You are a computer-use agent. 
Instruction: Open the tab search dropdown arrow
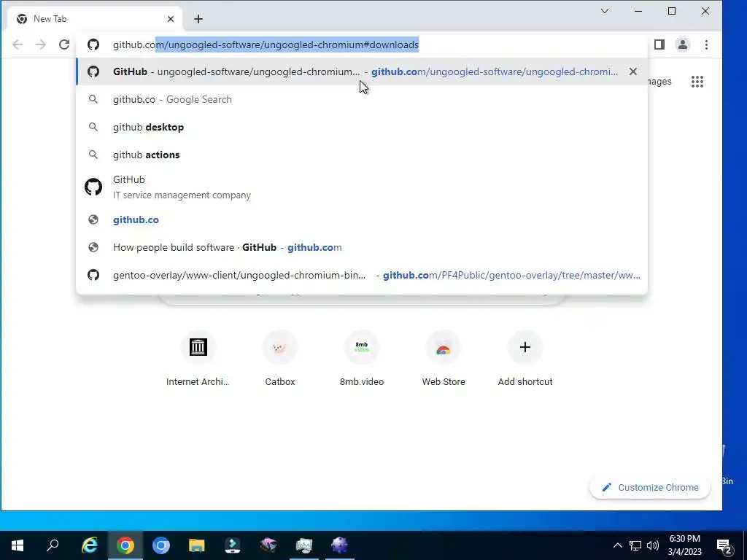click(605, 11)
